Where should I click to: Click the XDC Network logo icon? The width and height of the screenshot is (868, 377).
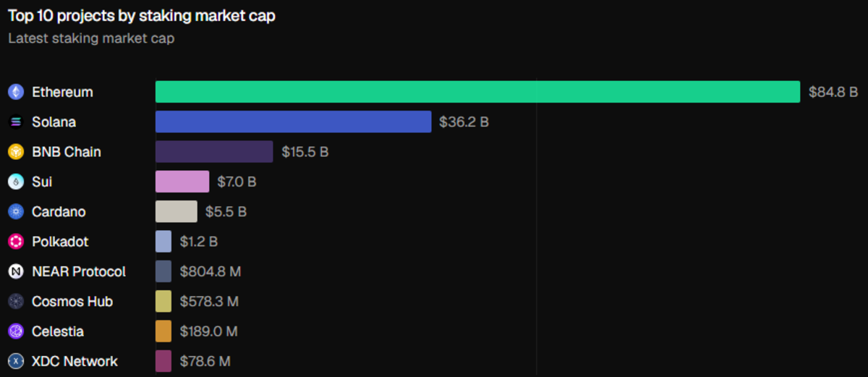pos(16,361)
